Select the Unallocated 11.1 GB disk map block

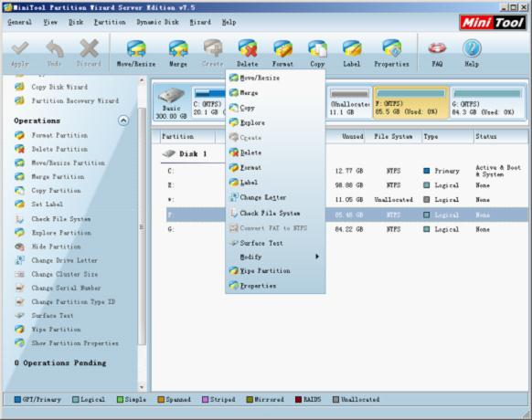[x=349, y=102]
